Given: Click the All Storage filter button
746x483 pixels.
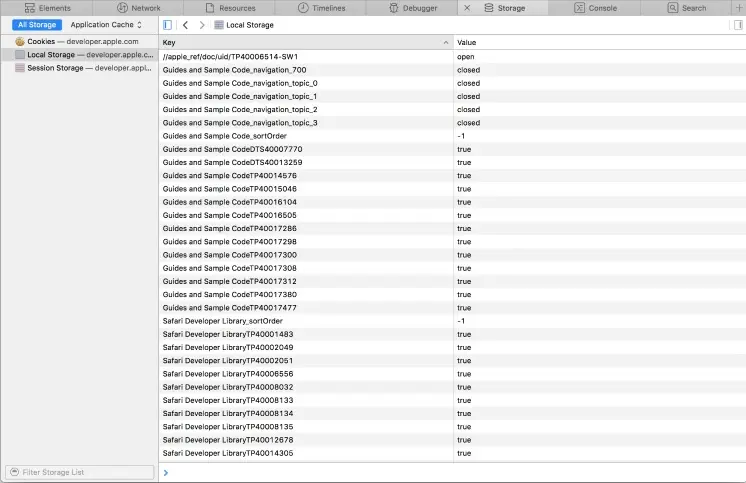Looking at the screenshot, I should point(37,25).
